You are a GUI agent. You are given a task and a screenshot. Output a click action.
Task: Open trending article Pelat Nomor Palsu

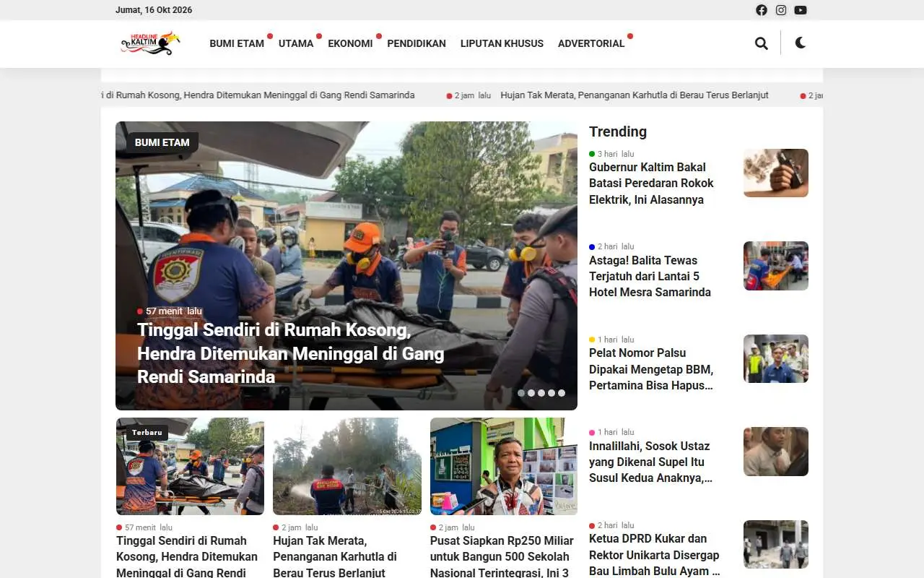[651, 369]
